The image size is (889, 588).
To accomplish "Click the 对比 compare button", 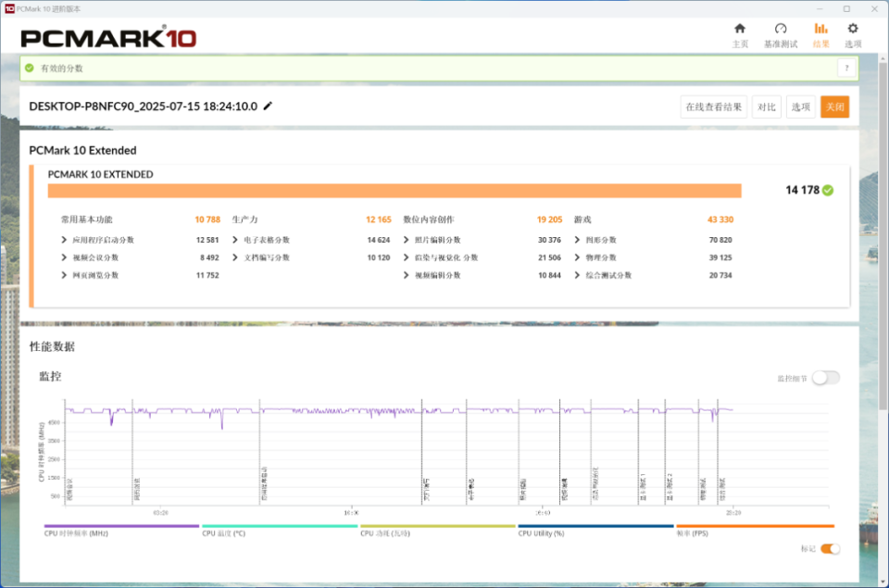I will pyautogui.click(x=767, y=106).
